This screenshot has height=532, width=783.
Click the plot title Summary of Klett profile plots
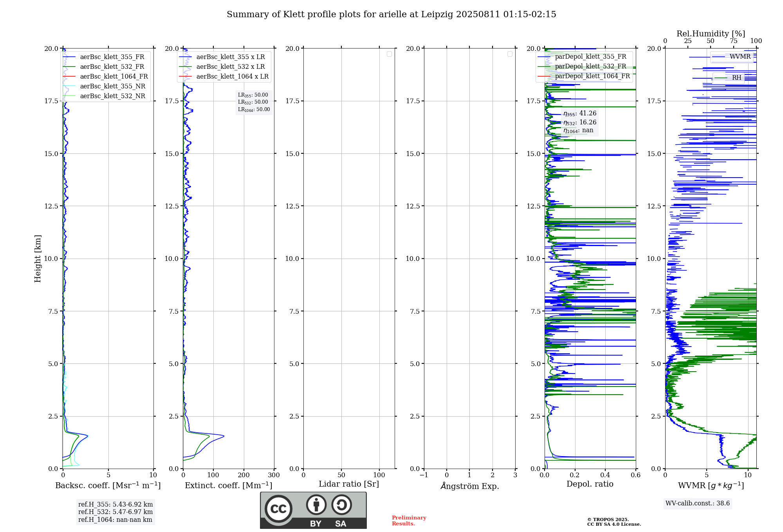(391, 14)
